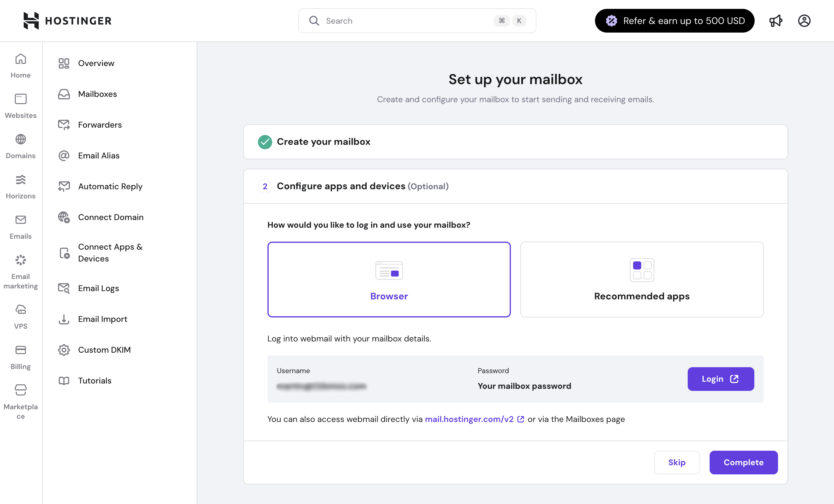The image size is (834, 504).
Task: Click the Complete button
Action: tap(743, 462)
